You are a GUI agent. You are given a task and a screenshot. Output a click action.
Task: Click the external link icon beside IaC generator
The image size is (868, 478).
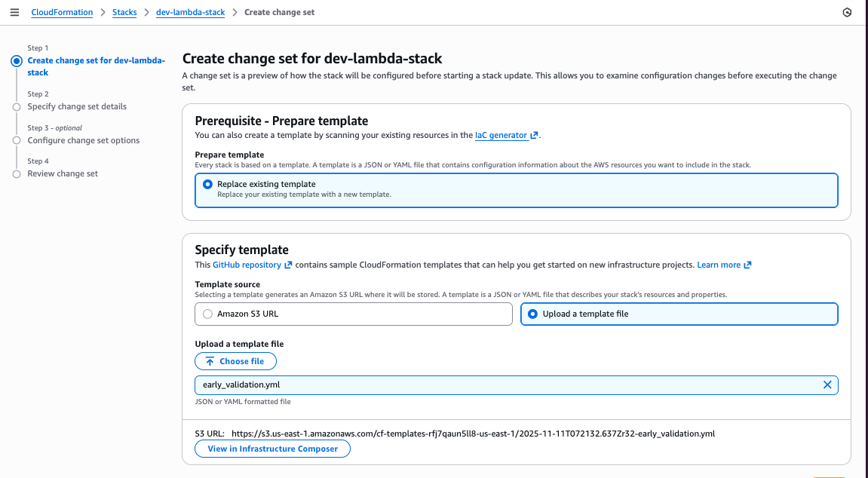coord(533,135)
